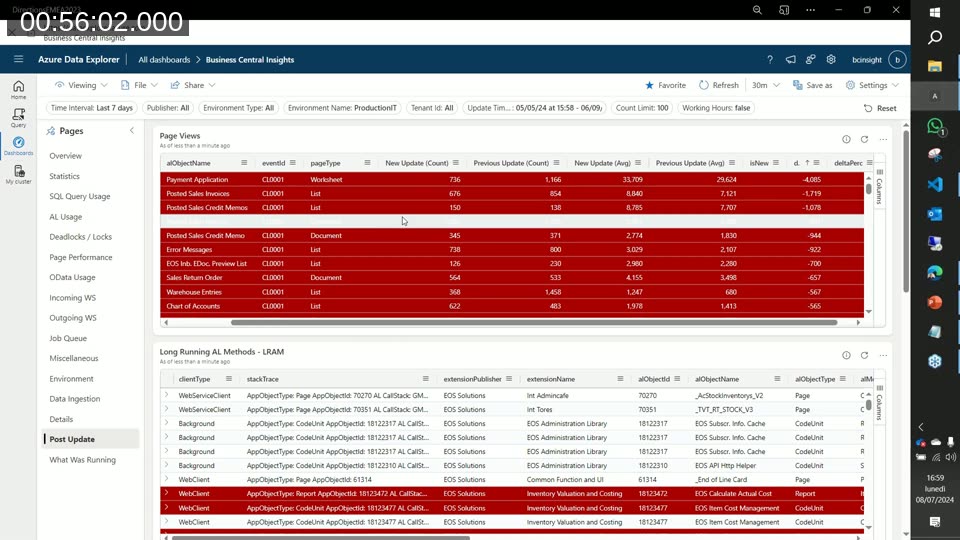Viewport: 960px width, 540px height.
Task: Open the Settings dropdown
Action: pos(872,85)
